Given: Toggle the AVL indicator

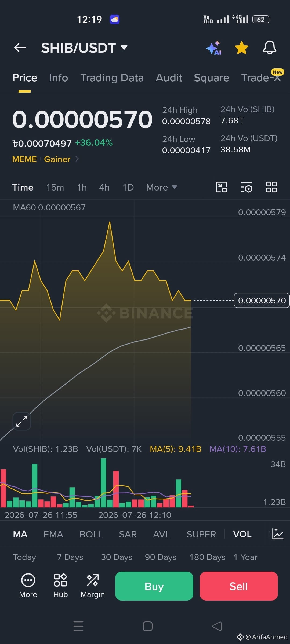Looking at the screenshot, I should pos(161,534).
